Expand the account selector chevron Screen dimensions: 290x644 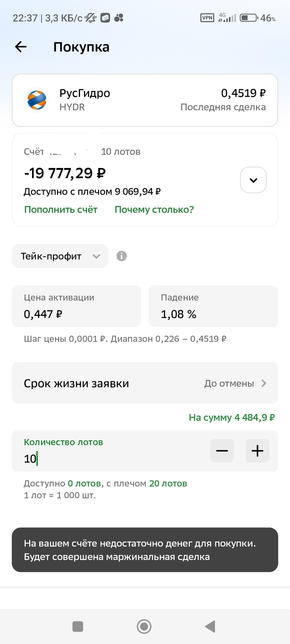(253, 180)
